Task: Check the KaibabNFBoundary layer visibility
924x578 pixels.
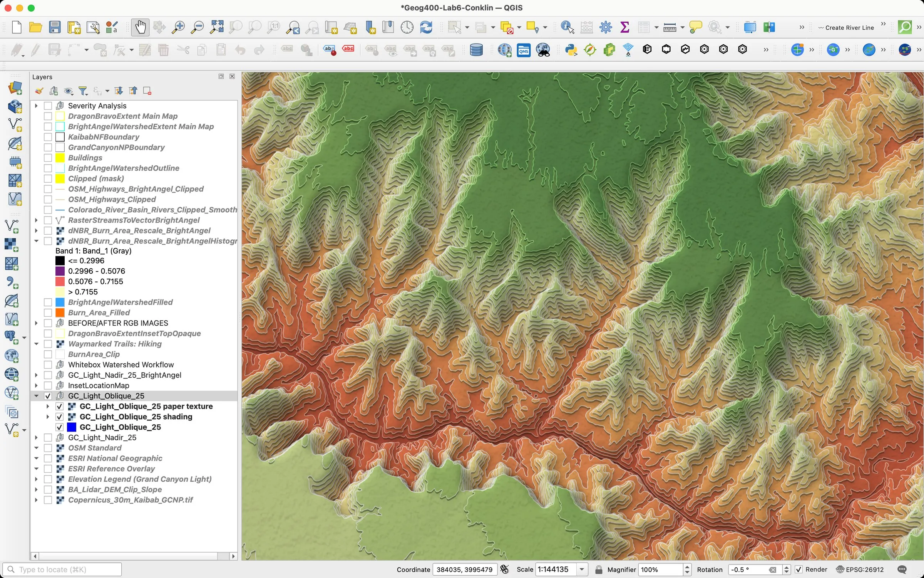Action: (48, 137)
